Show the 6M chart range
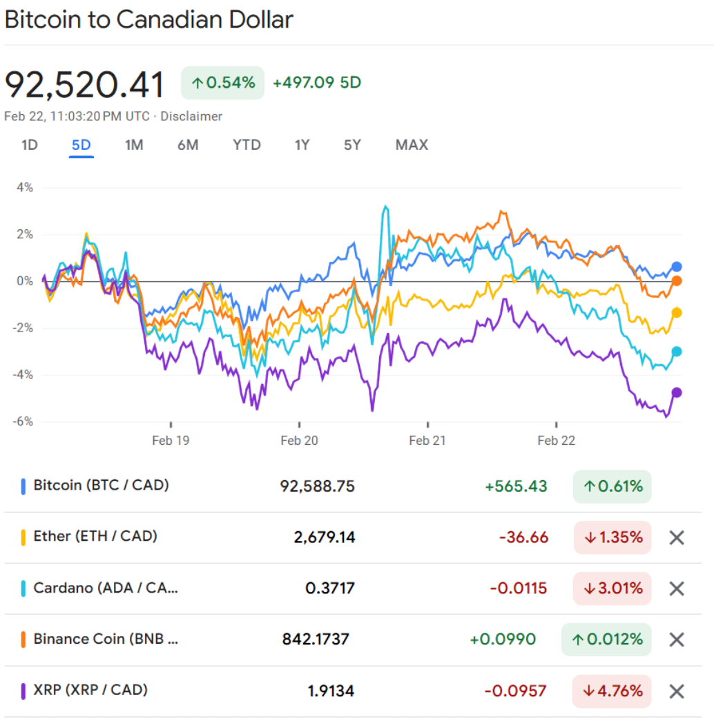This screenshot has width=714, height=728. pos(188,145)
